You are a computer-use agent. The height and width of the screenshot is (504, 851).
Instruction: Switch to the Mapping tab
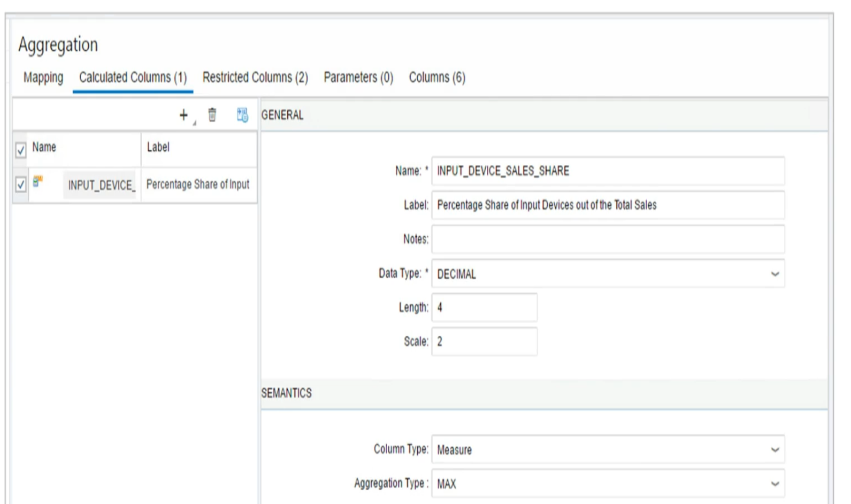(x=43, y=77)
